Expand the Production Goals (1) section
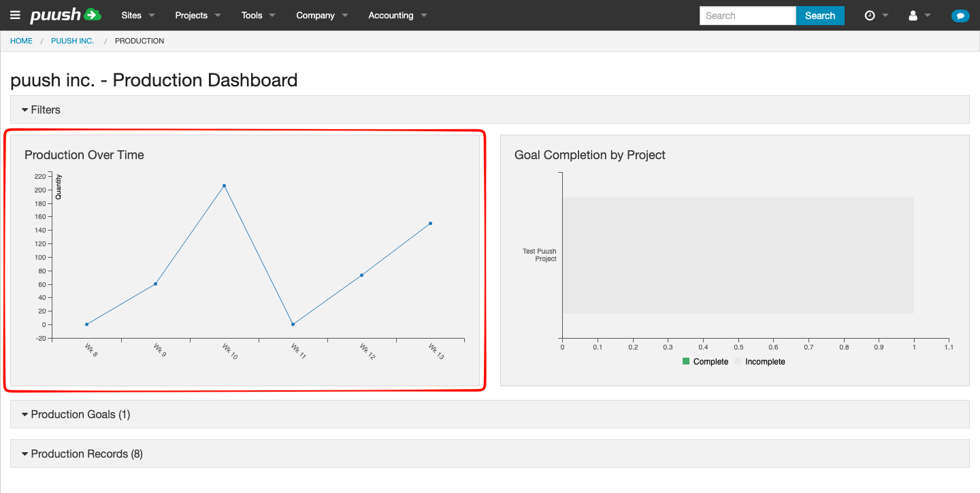 [75, 414]
